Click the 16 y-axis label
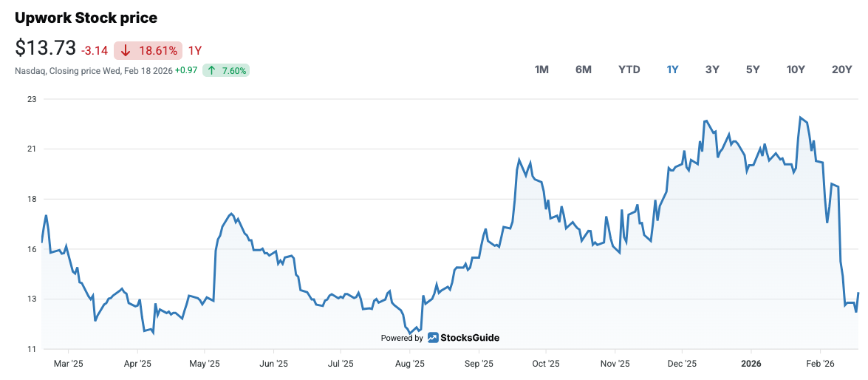This screenshot has height=380, width=868. 32,249
